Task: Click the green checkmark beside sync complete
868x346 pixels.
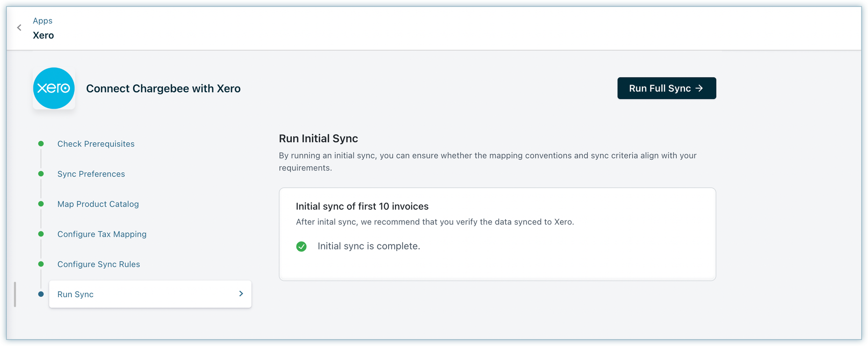Action: point(301,247)
